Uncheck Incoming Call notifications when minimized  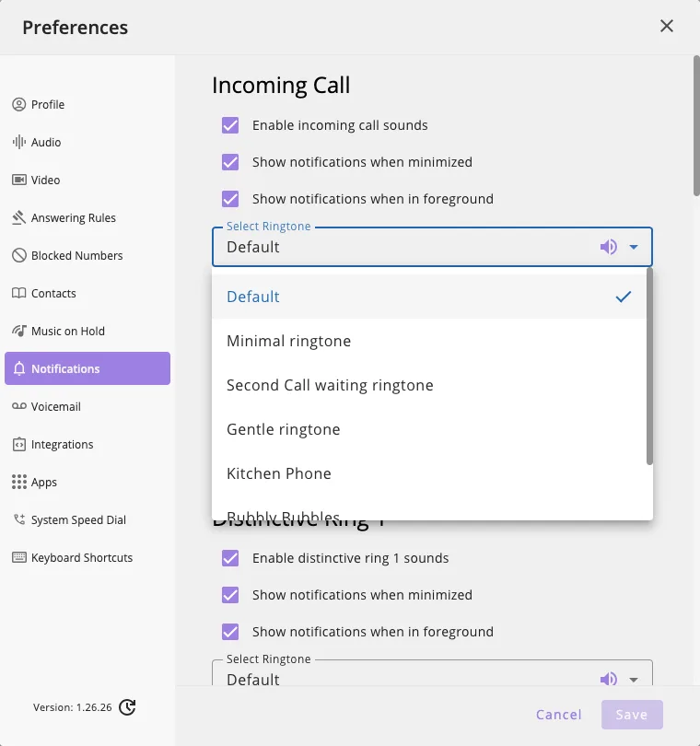coord(230,162)
